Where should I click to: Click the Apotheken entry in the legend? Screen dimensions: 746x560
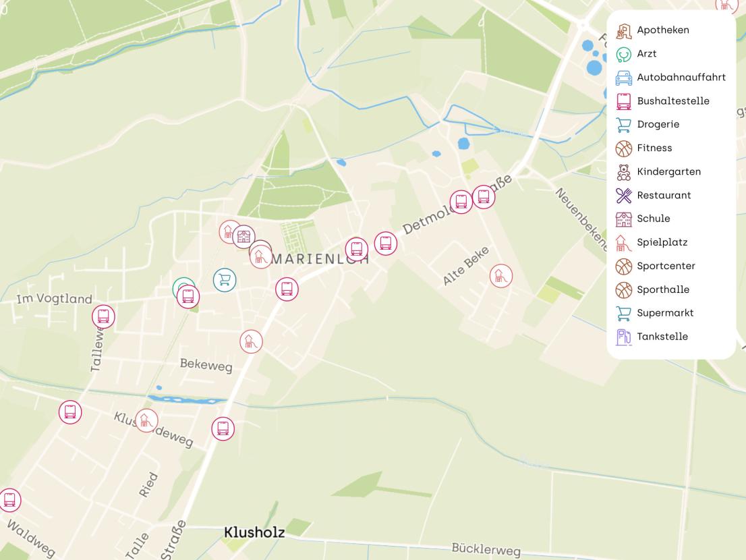coord(662,30)
